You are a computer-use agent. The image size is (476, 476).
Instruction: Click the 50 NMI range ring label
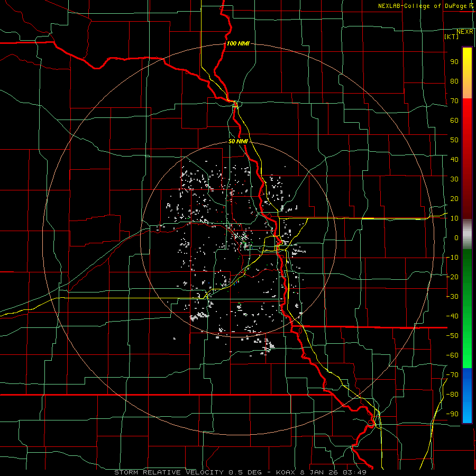click(238, 141)
